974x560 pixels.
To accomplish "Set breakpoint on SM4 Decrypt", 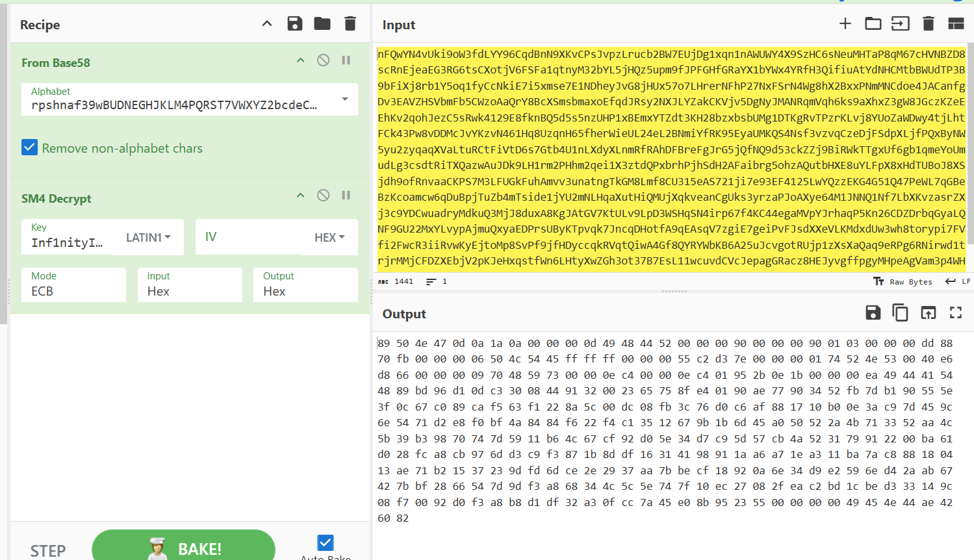I will coord(346,196).
